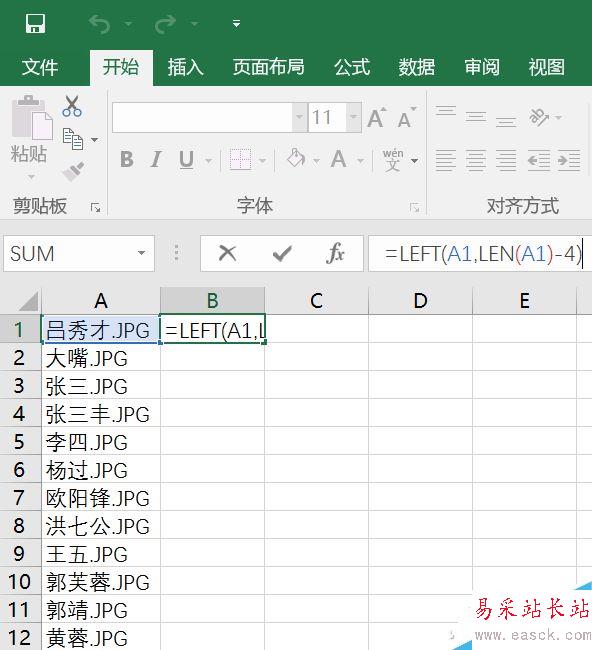
Task: Click the wén phonetic guide icon
Action: (x=393, y=160)
